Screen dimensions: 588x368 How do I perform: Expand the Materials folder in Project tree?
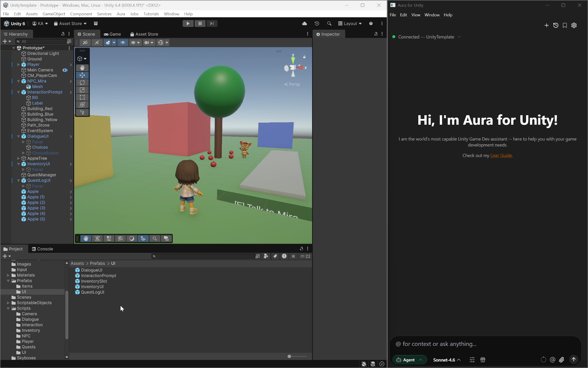(8, 275)
